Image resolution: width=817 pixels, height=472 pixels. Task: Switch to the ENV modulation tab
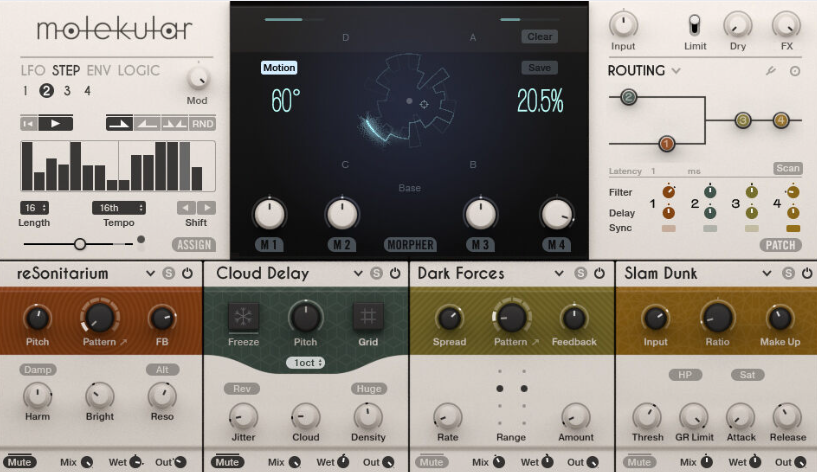(x=100, y=71)
